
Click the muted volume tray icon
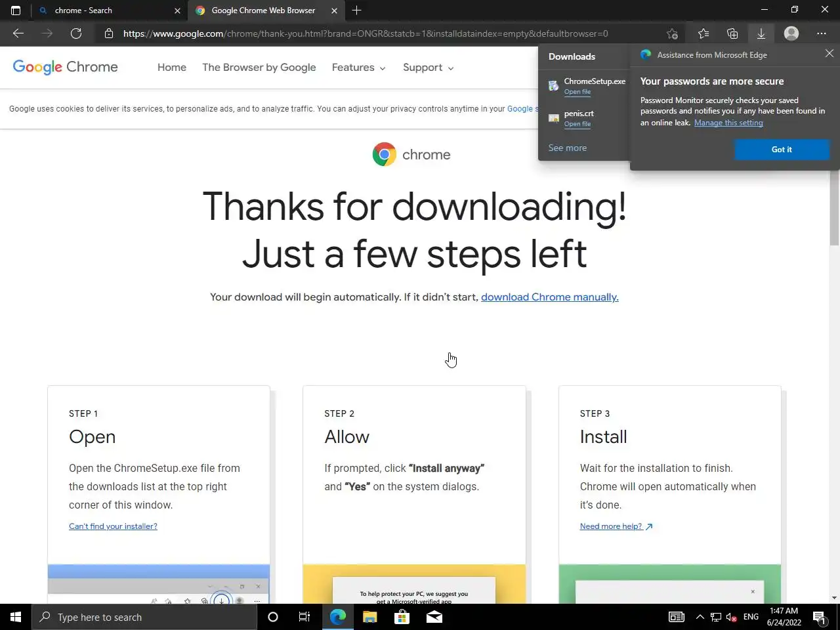click(732, 617)
